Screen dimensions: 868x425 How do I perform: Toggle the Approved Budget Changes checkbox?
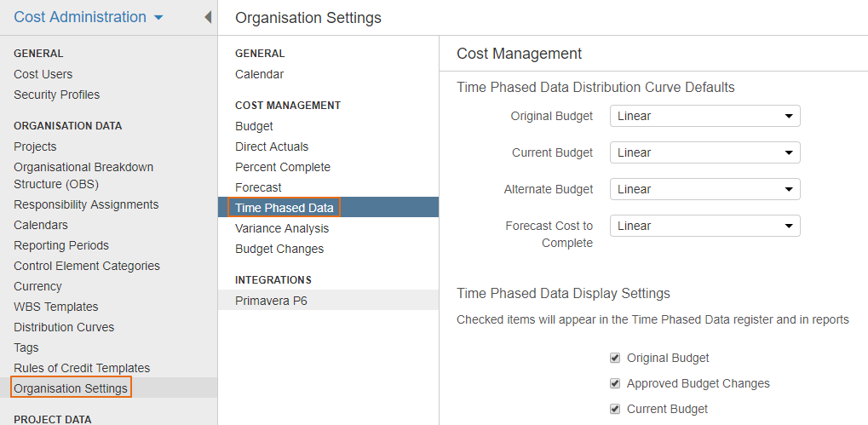click(614, 383)
